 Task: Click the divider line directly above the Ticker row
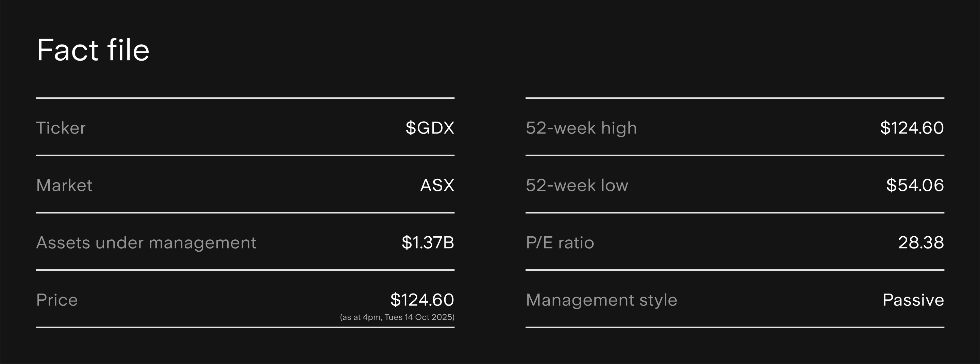pos(245,98)
